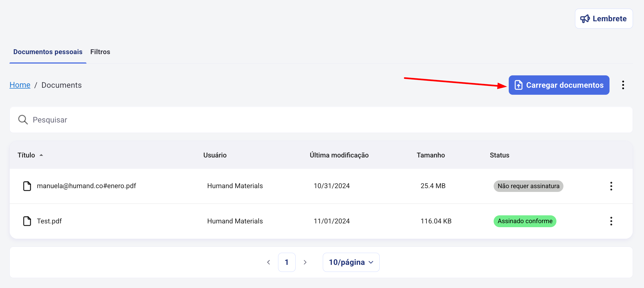The width and height of the screenshot is (644, 288).
Task: Click the Usuário column header
Action: [x=215, y=155]
